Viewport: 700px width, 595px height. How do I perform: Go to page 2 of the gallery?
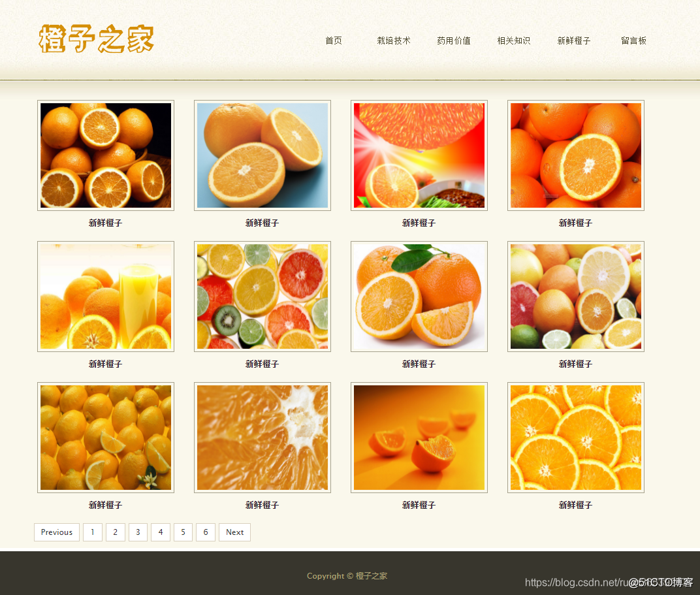115,532
